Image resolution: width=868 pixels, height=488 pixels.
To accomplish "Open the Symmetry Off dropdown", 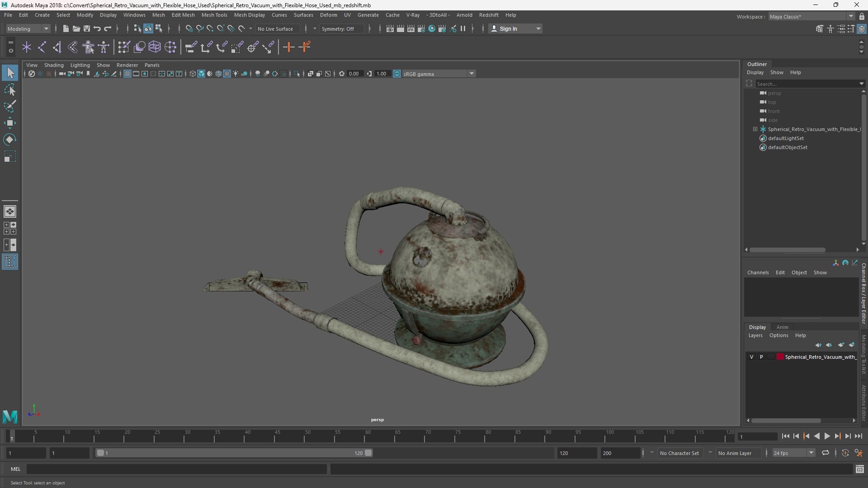I will coord(343,28).
